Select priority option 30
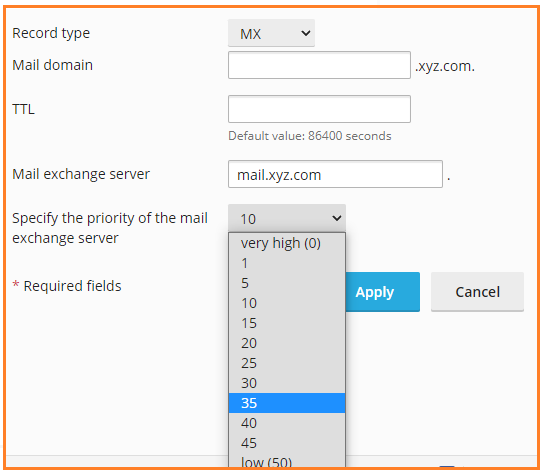Viewport: 547px width, 476px height. coord(287,383)
